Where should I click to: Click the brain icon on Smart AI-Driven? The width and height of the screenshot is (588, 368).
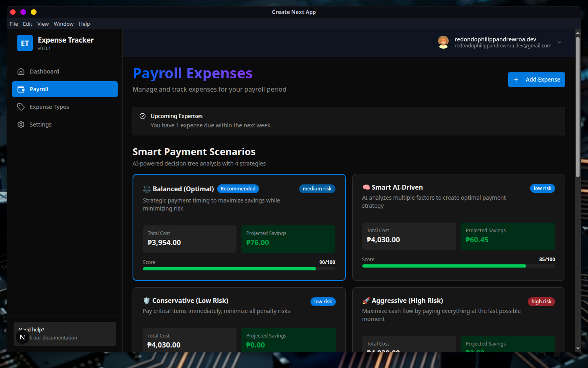pyautogui.click(x=366, y=187)
